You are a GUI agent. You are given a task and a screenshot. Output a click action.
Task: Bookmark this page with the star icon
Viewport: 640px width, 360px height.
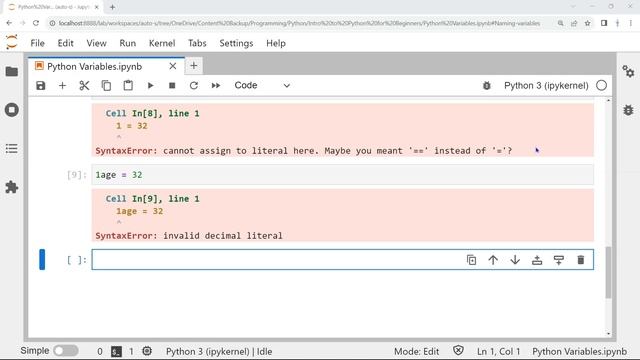[x=588, y=23]
